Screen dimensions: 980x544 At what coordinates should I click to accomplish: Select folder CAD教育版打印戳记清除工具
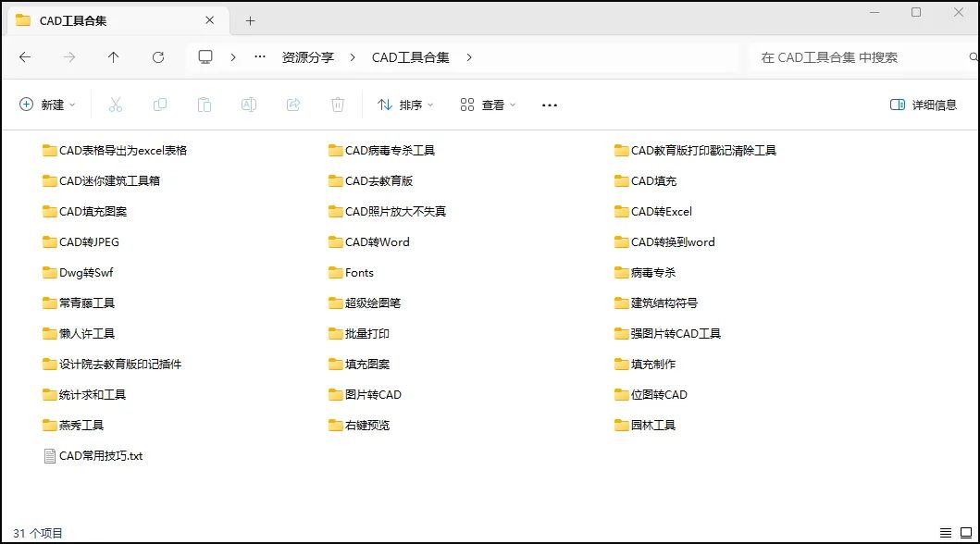[696, 151]
